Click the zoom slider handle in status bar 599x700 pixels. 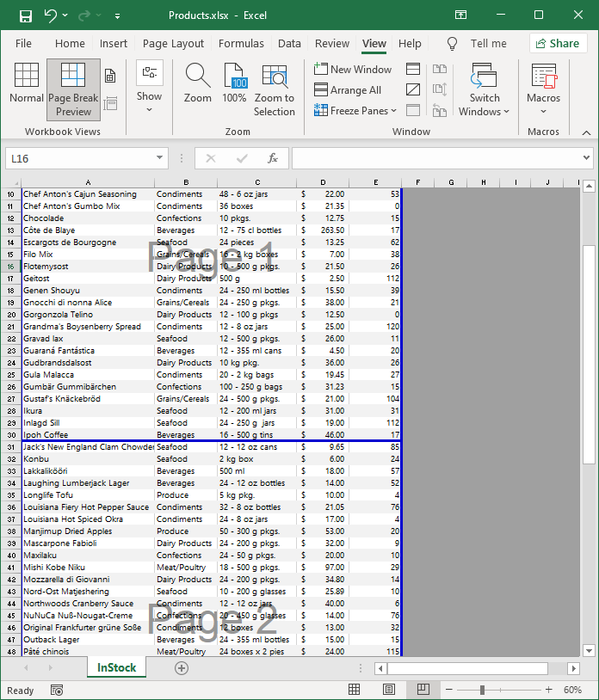coord(482,690)
